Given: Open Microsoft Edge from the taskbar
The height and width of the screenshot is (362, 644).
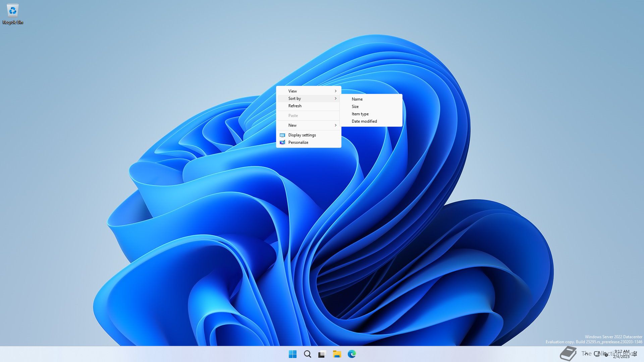Looking at the screenshot, I should (x=352, y=354).
